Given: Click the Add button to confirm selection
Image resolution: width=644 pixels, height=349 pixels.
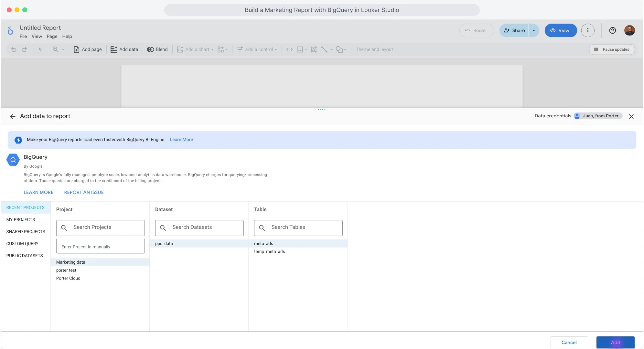Looking at the screenshot, I should click(615, 342).
